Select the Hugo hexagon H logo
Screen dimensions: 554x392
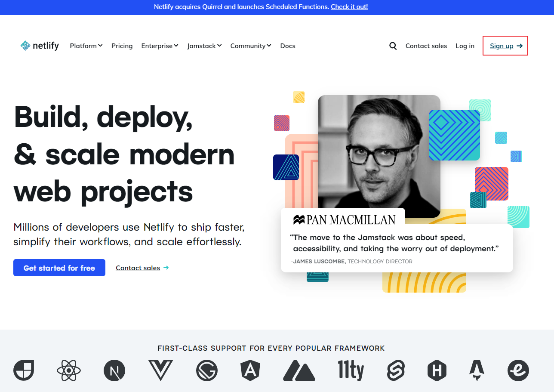pos(437,370)
